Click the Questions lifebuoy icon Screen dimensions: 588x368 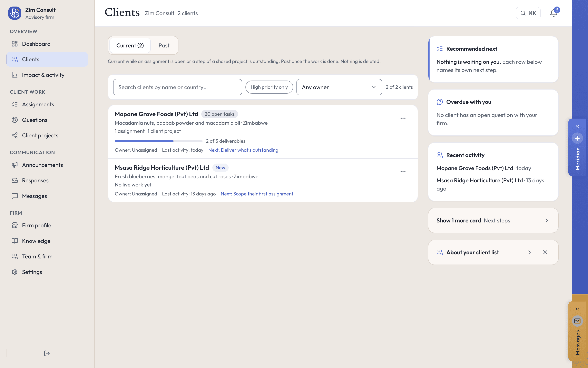coord(14,120)
